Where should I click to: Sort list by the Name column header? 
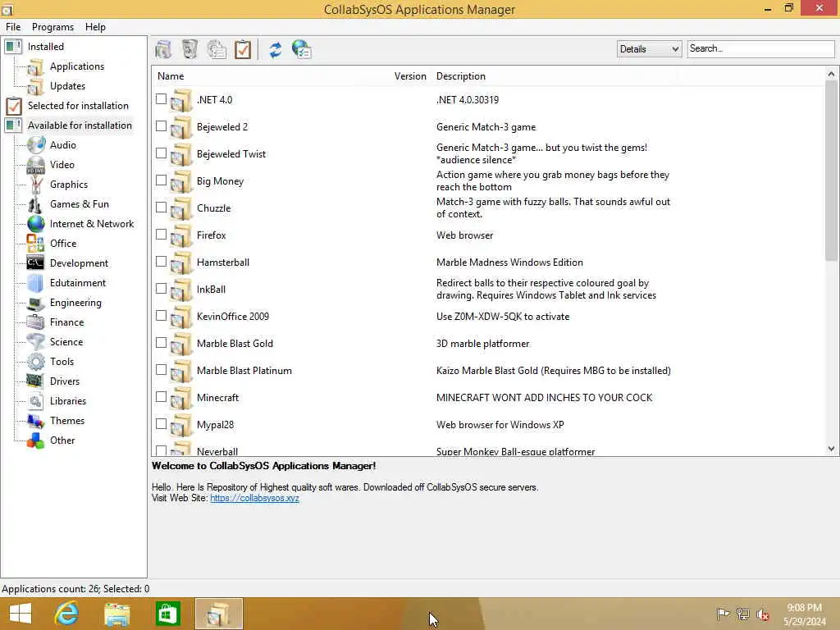[171, 76]
